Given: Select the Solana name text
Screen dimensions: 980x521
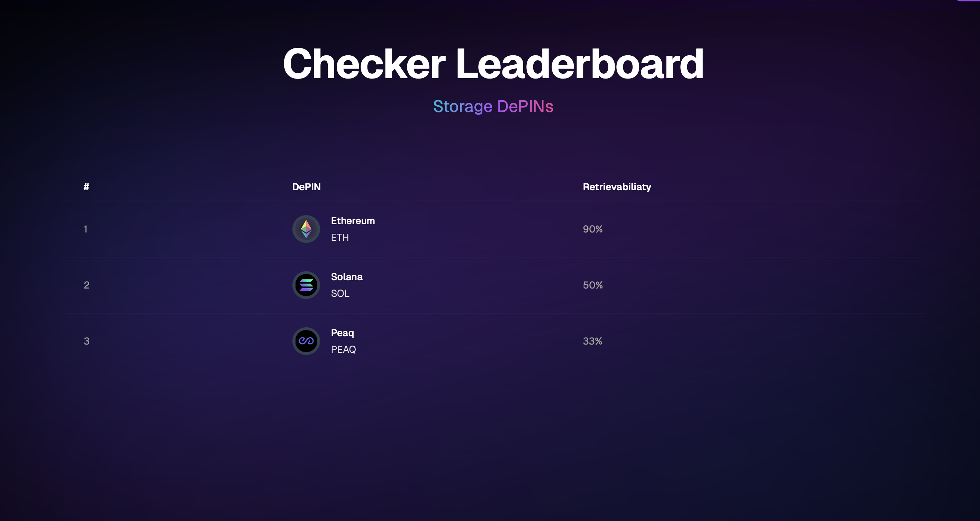Looking at the screenshot, I should [x=347, y=277].
